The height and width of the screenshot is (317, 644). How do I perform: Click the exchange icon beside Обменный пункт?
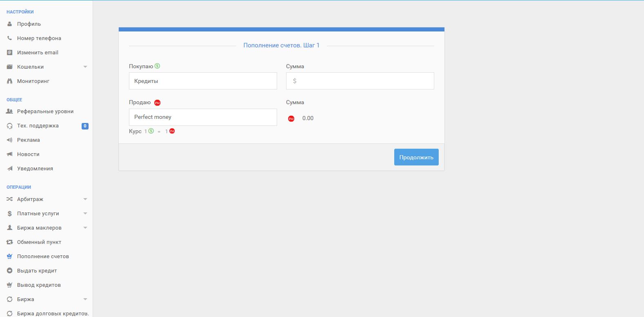click(10, 242)
